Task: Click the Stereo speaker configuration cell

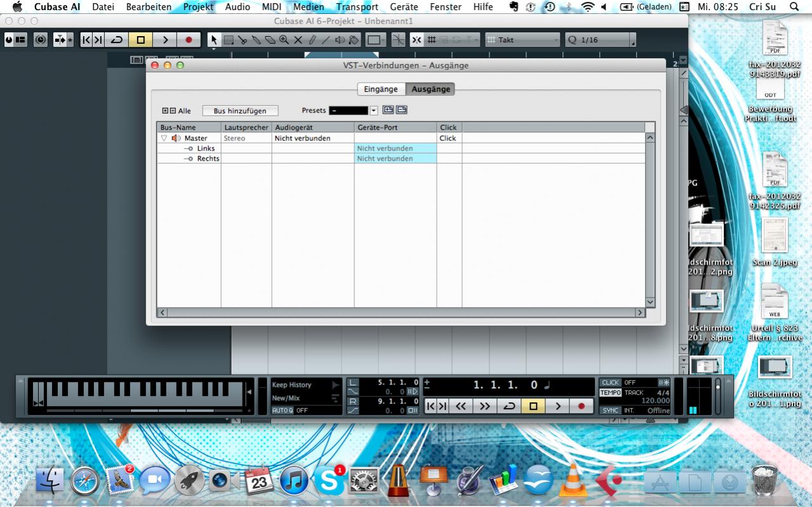Action: pos(246,138)
